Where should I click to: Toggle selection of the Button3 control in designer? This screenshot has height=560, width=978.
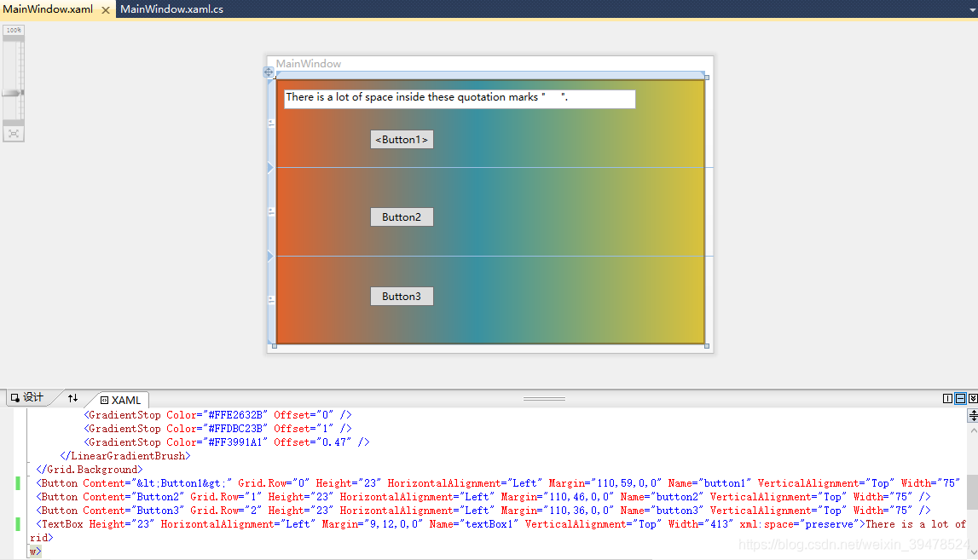coord(402,296)
